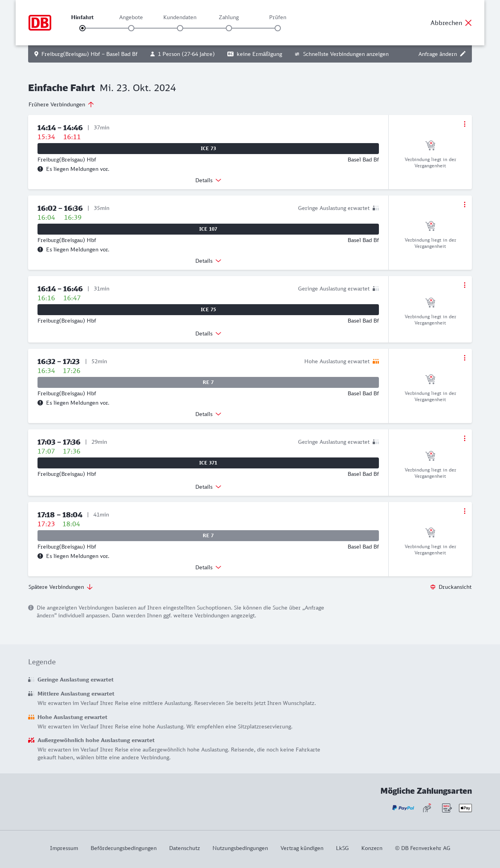
Task: Click the red X icon to cancel
Action: pyautogui.click(x=468, y=23)
